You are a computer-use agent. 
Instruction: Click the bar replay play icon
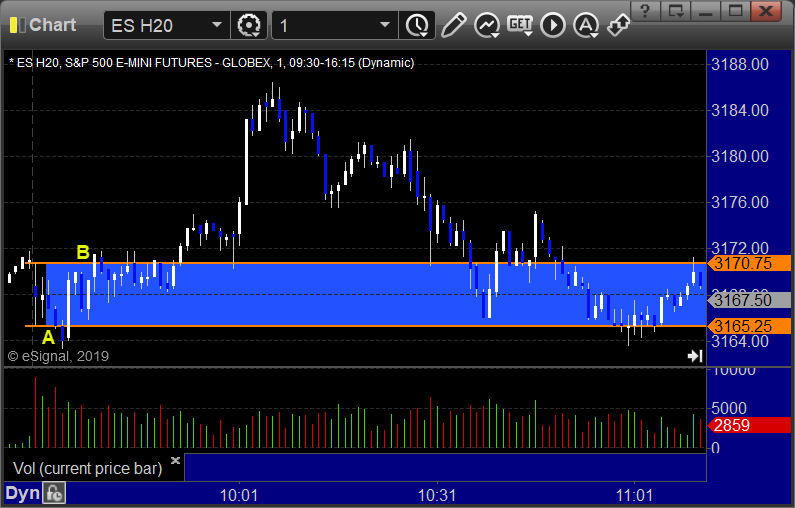click(x=553, y=25)
